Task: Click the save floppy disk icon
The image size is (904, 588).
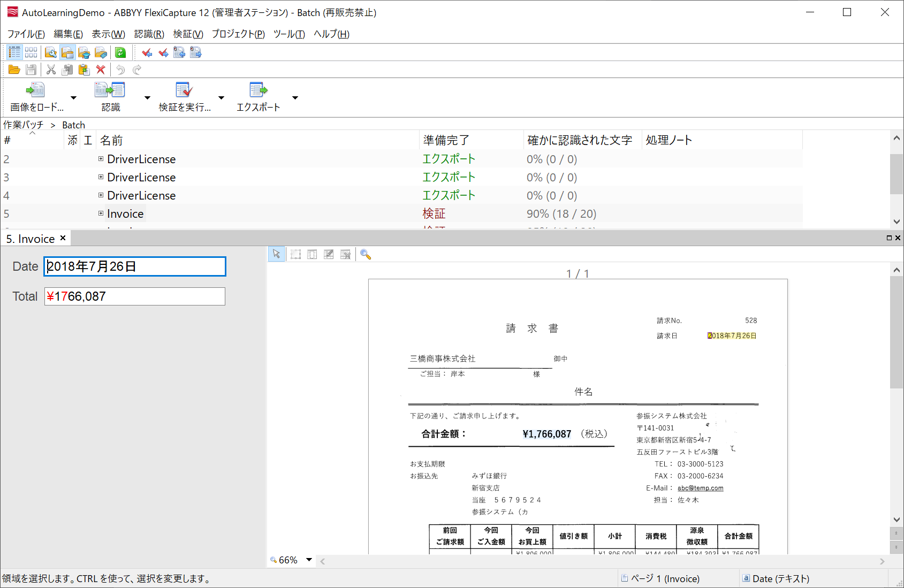Action: pyautogui.click(x=31, y=70)
